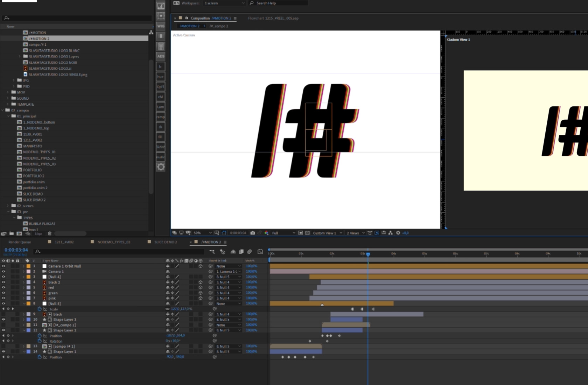Click the trash icon in Project panel
This screenshot has width=588, height=385.
[x=50, y=233]
